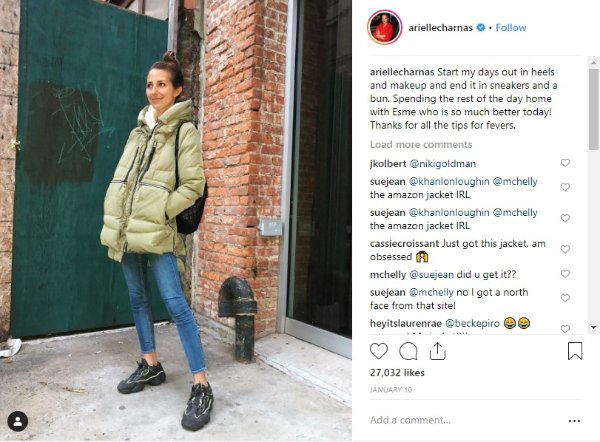The image size is (600, 442).
Task: Open @nikigoldman mention link
Action: [x=443, y=164]
